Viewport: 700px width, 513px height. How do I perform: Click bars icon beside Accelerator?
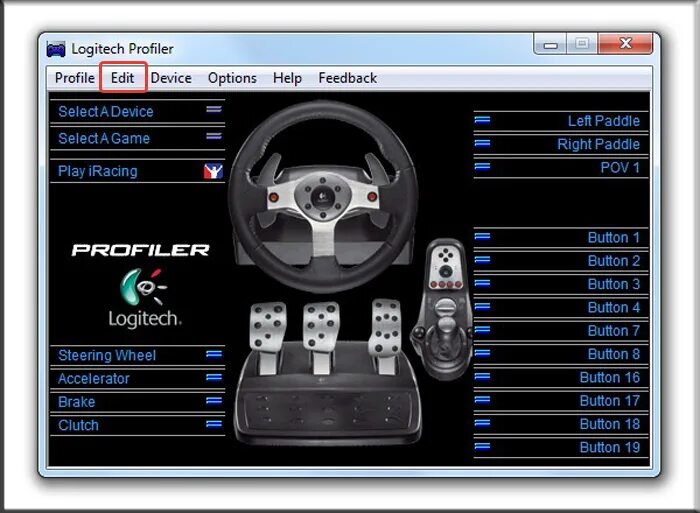click(x=214, y=377)
